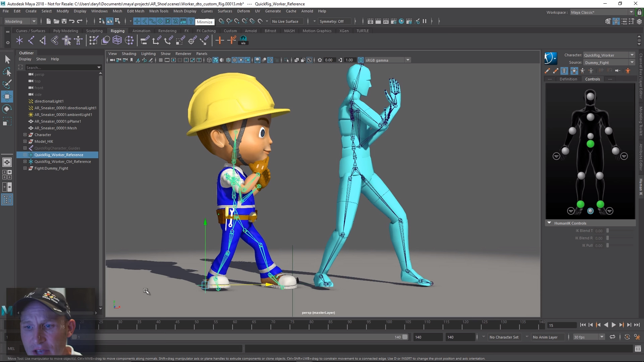Activate the Select tool in the toolbox
The width and height of the screenshot is (644, 362).
7,60
